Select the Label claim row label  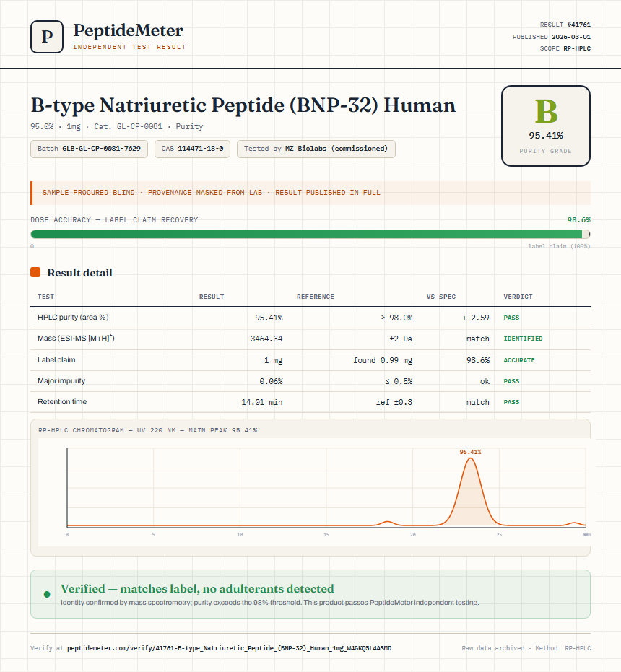point(56,359)
